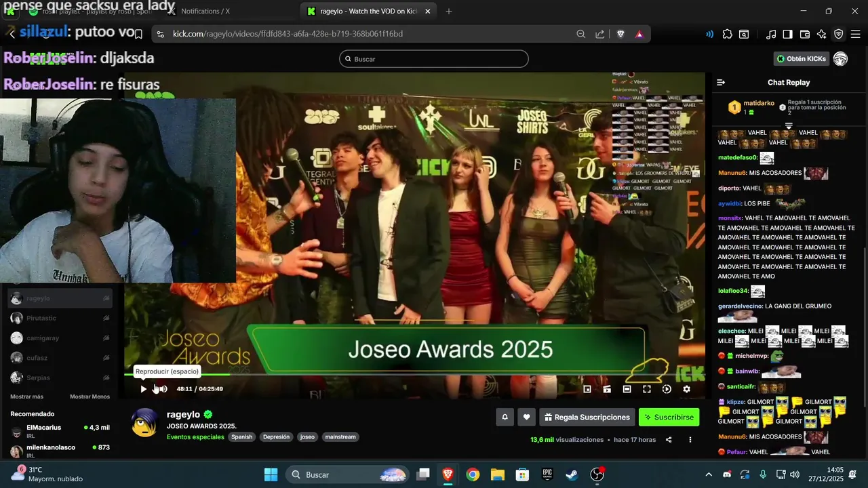The width and height of the screenshot is (868, 488).
Task: Click the tab audio playing indicator
Action: (709, 34)
